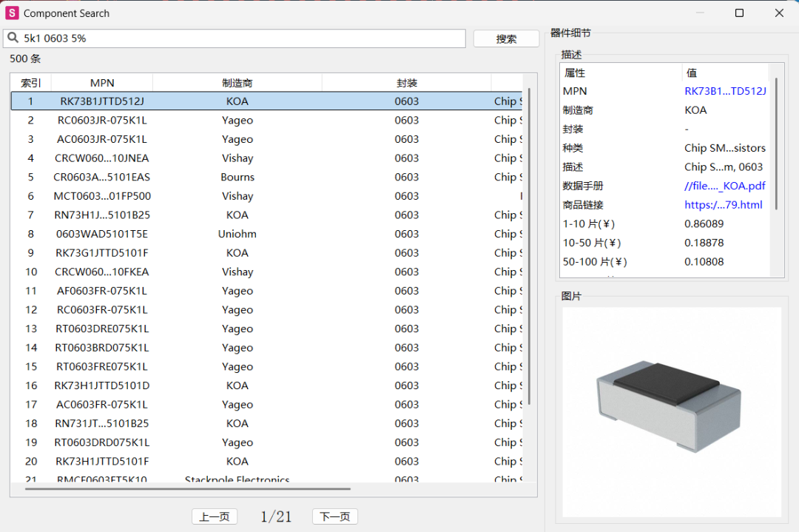
Task: Close the Component Search window
Action: pyautogui.click(x=779, y=13)
